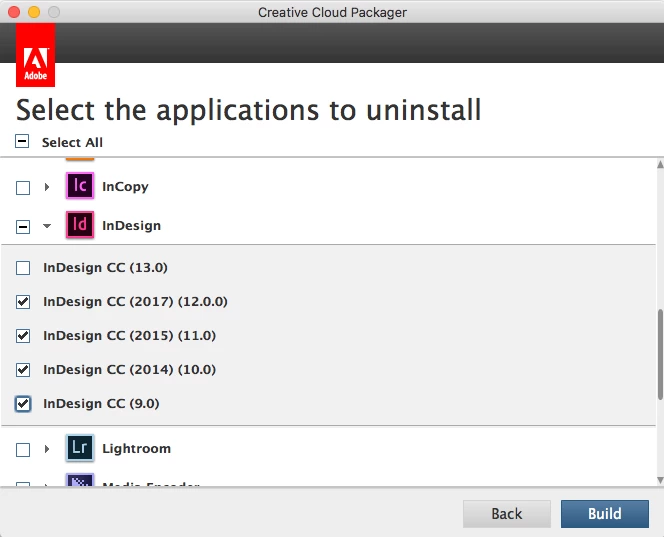Check InDesign CC (13.0) checkbox

click(x=23, y=268)
